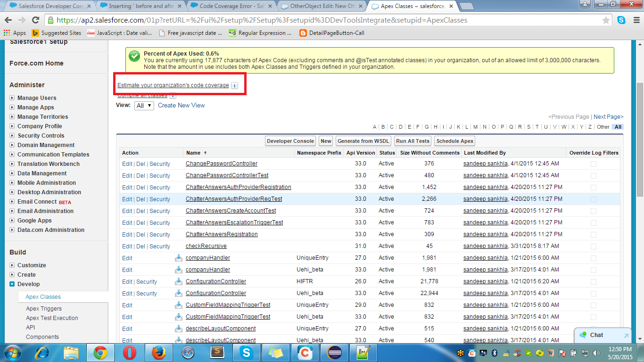Click download icon for CustomFieldMappingTriggerTest with Uehi_beta prefix

(178, 317)
